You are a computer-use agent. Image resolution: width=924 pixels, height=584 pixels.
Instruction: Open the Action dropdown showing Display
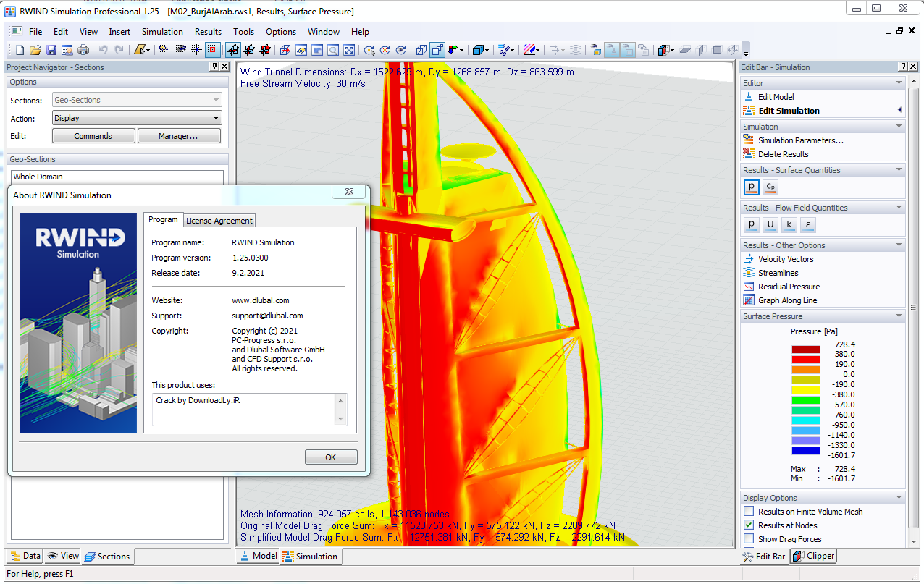(137, 118)
